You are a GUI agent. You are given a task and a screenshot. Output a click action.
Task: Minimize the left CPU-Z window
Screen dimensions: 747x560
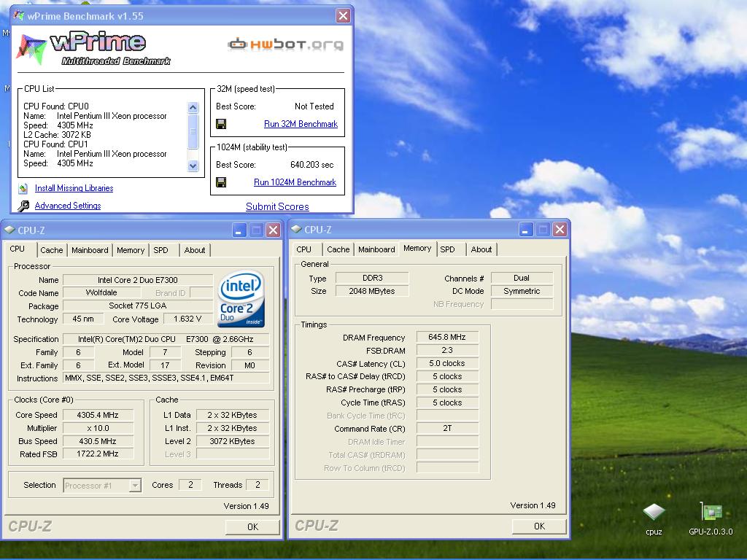239,230
